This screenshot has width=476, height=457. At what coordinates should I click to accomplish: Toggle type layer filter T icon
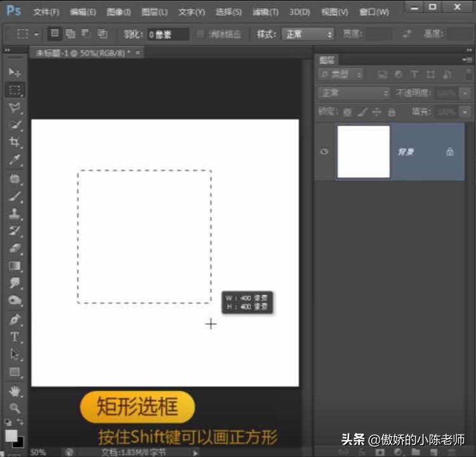414,74
